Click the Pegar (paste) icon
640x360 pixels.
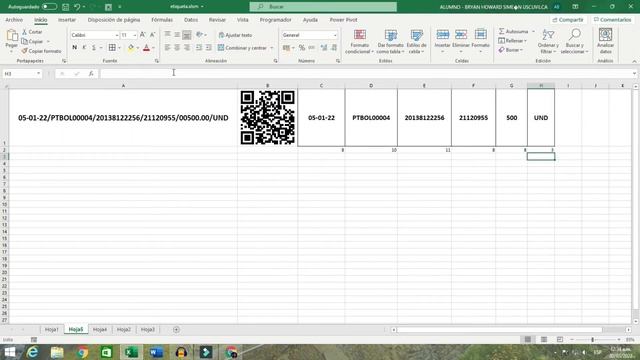click(11, 36)
